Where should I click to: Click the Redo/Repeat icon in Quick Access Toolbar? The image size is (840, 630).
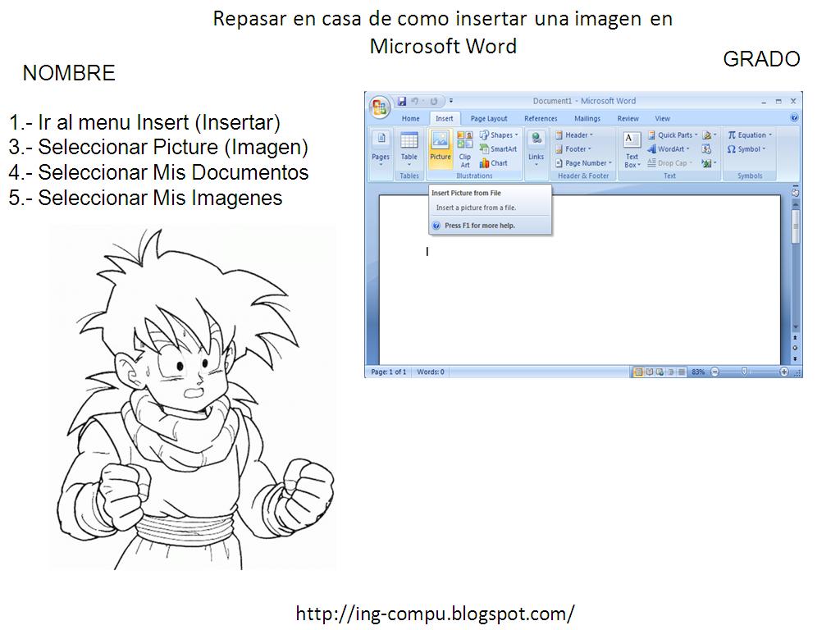point(434,101)
